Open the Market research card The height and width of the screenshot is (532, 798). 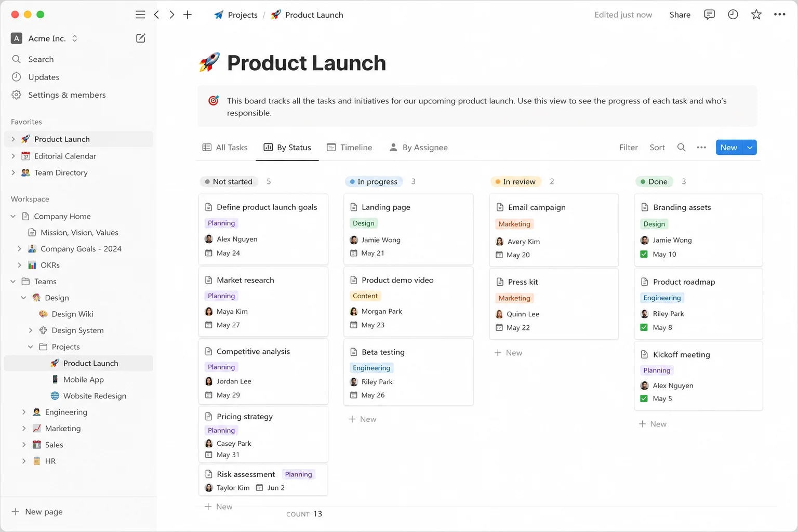point(263,301)
